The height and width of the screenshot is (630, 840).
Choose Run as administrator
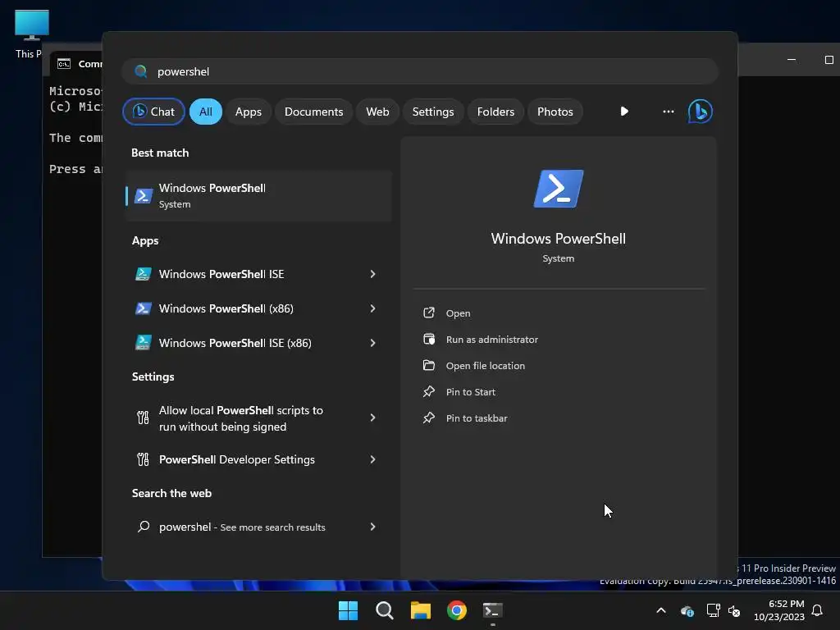pos(492,340)
